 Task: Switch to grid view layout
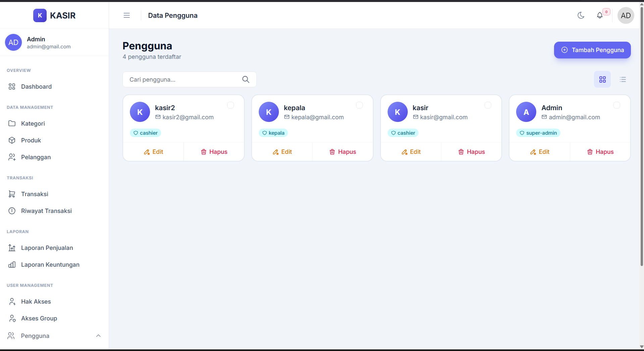tap(602, 80)
